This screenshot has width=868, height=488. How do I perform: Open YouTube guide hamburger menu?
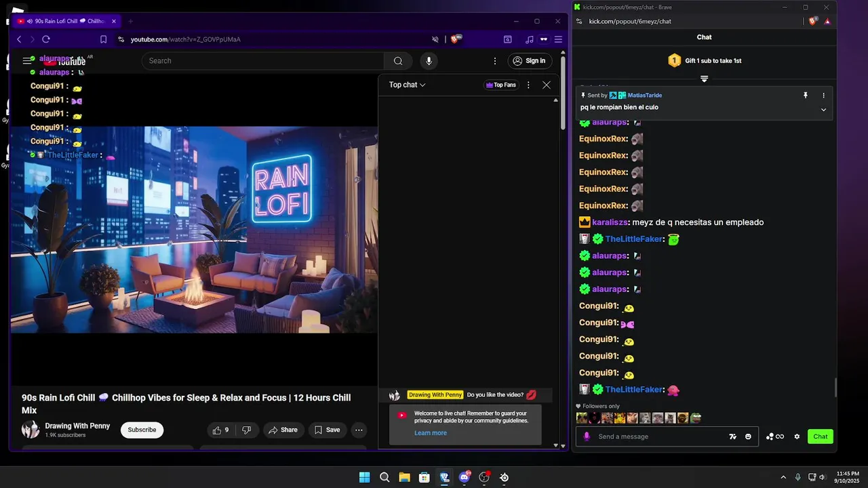coord(27,61)
